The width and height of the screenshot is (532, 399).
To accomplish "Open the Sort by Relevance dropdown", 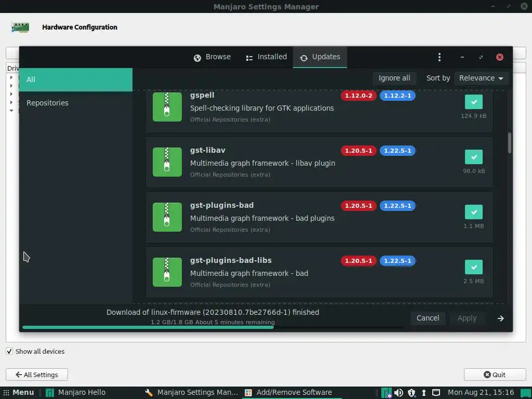I will 481,78.
